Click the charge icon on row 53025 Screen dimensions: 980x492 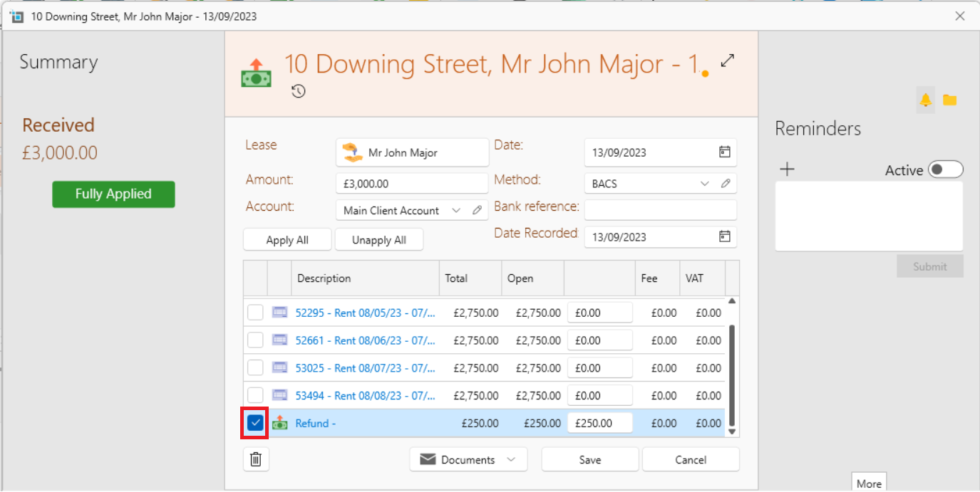point(279,368)
